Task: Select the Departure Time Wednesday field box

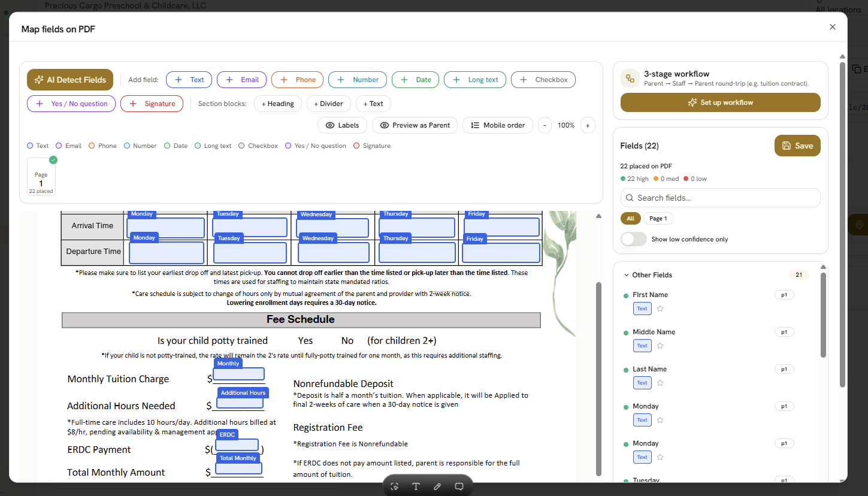Action: point(334,253)
